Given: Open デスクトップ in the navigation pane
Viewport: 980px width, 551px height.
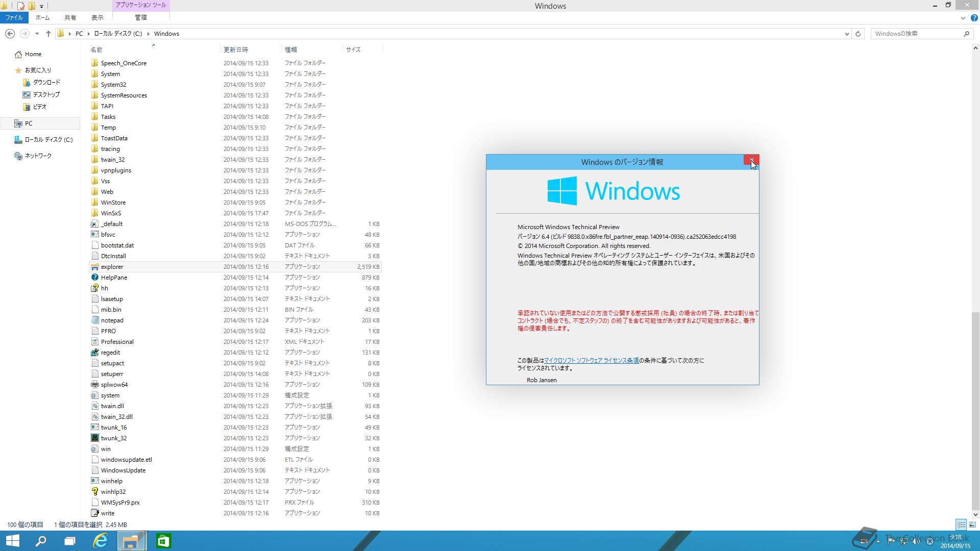Looking at the screenshot, I should coord(41,94).
